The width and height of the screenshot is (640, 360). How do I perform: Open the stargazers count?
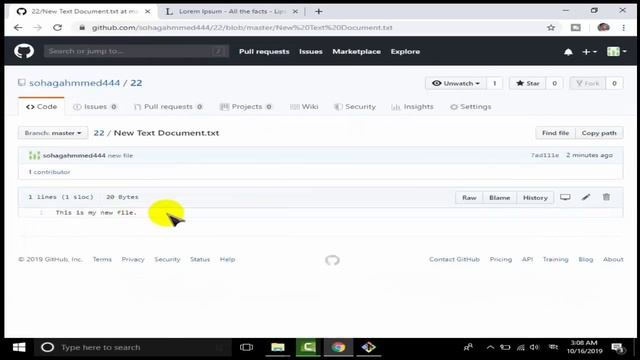554,83
